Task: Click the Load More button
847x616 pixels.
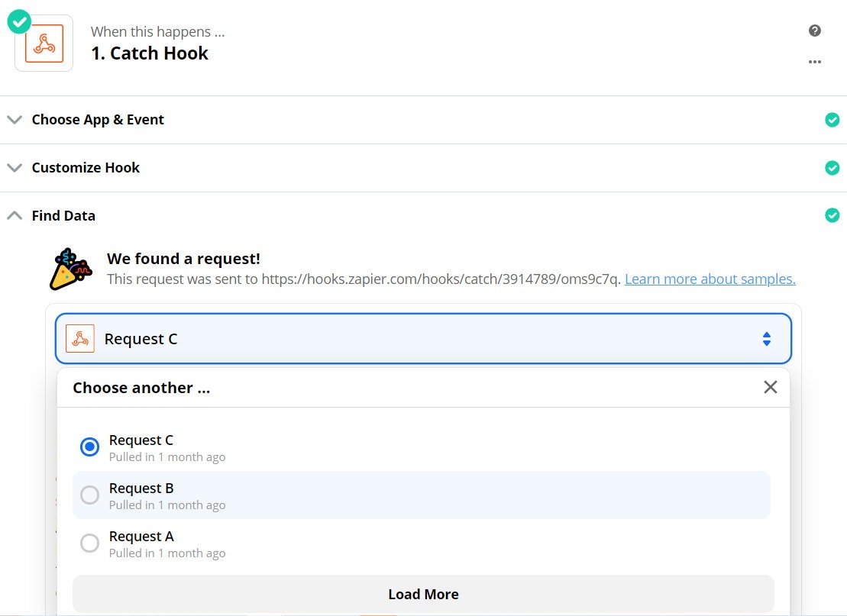Action: pyautogui.click(x=423, y=594)
